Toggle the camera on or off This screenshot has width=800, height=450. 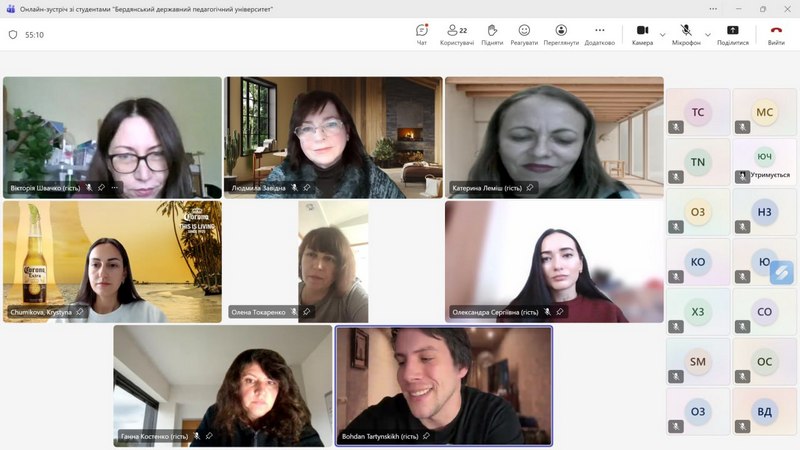click(x=642, y=34)
